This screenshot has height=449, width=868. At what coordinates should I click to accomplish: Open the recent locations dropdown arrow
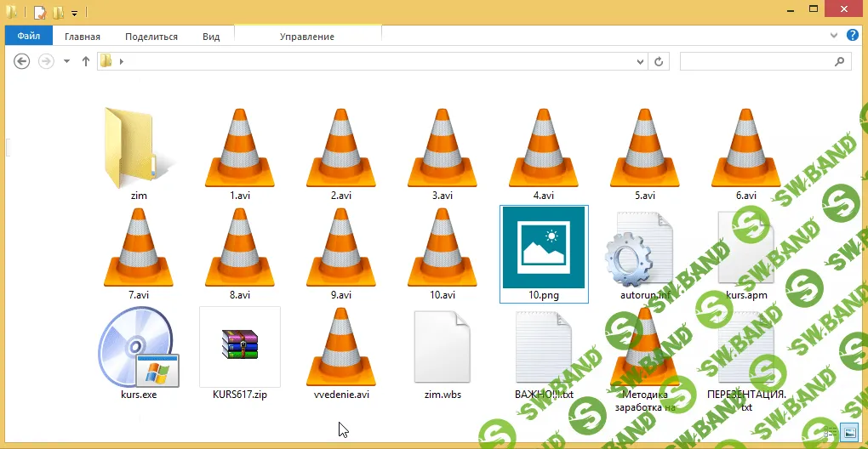[67, 61]
